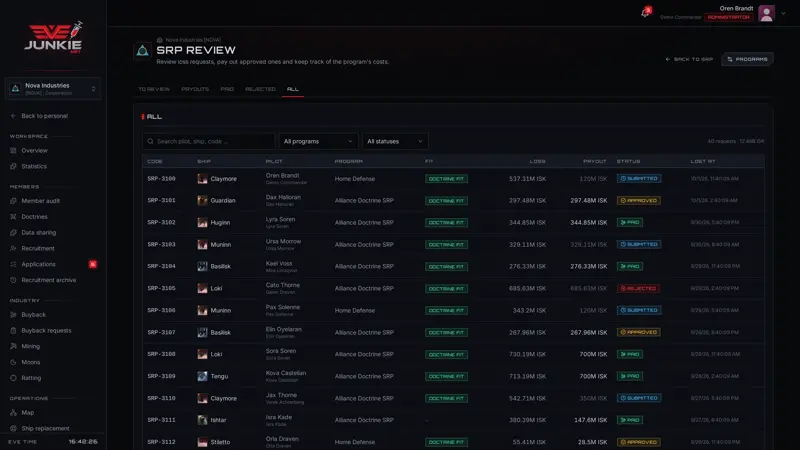
Task: Switch to the Paid tab
Action: pyautogui.click(x=227, y=89)
